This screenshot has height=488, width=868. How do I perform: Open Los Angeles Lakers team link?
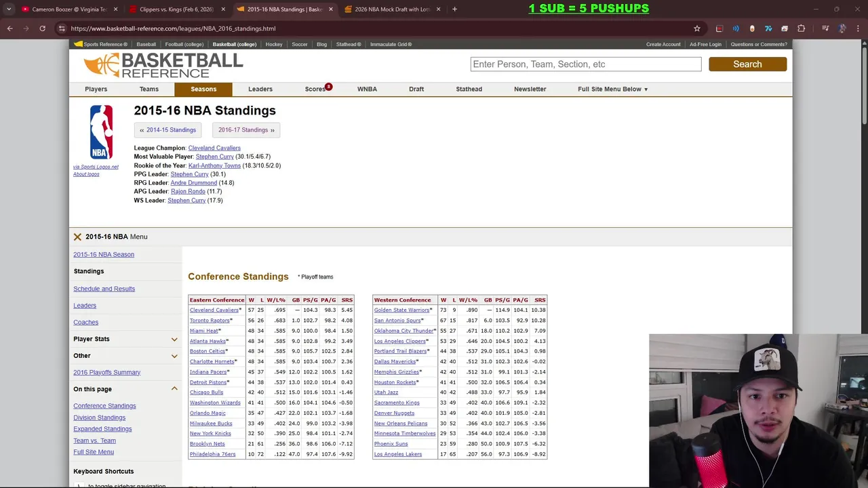point(398,454)
